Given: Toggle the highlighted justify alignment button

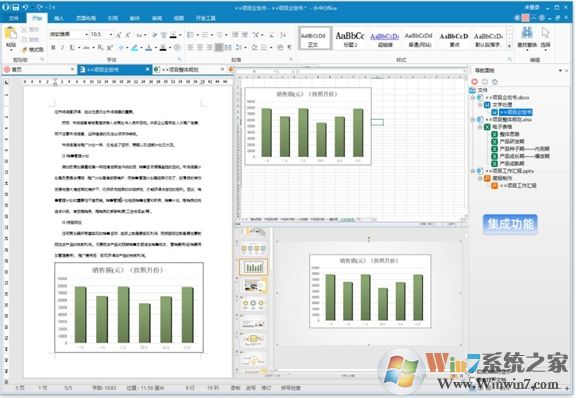Looking at the screenshot, I should (x=219, y=47).
